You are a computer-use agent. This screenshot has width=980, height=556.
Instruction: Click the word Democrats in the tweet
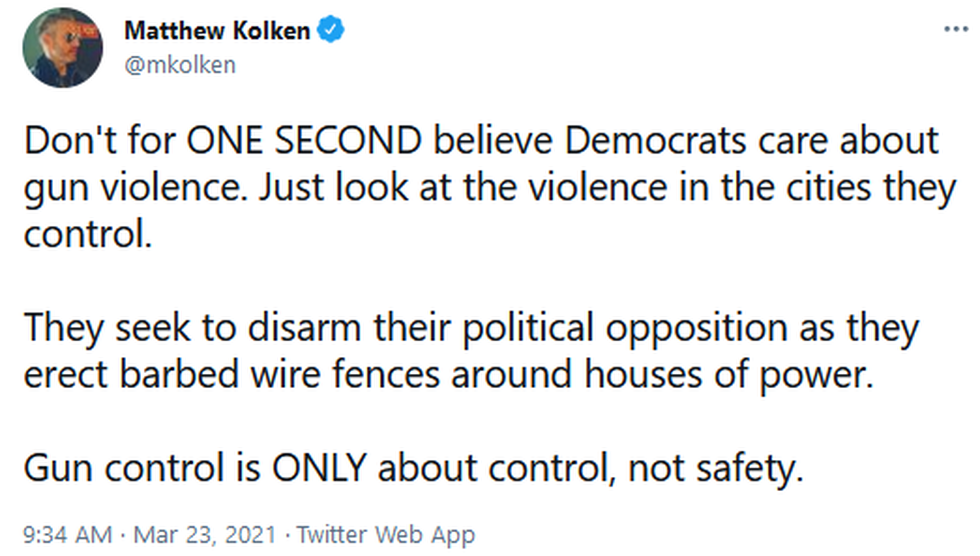click(655, 140)
